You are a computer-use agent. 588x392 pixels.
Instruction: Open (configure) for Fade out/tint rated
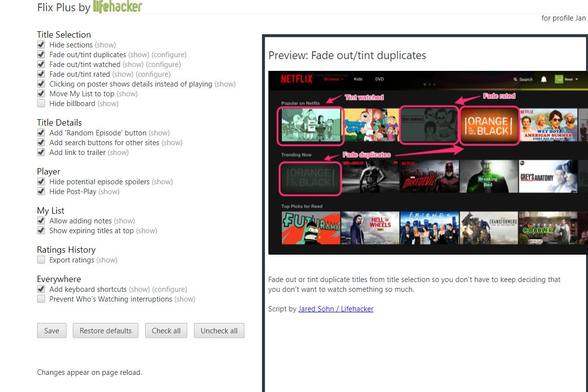(x=153, y=74)
